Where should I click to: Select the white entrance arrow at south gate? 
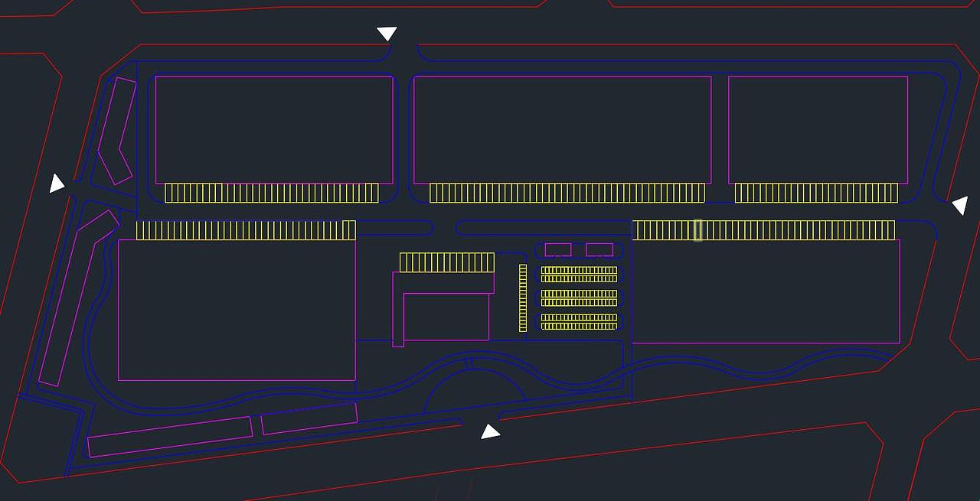[x=490, y=432]
